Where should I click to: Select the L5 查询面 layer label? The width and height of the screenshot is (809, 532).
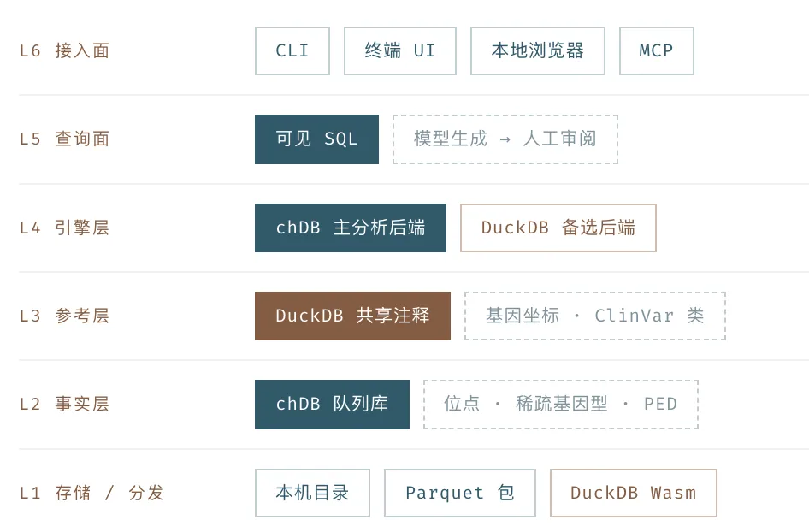click(64, 139)
